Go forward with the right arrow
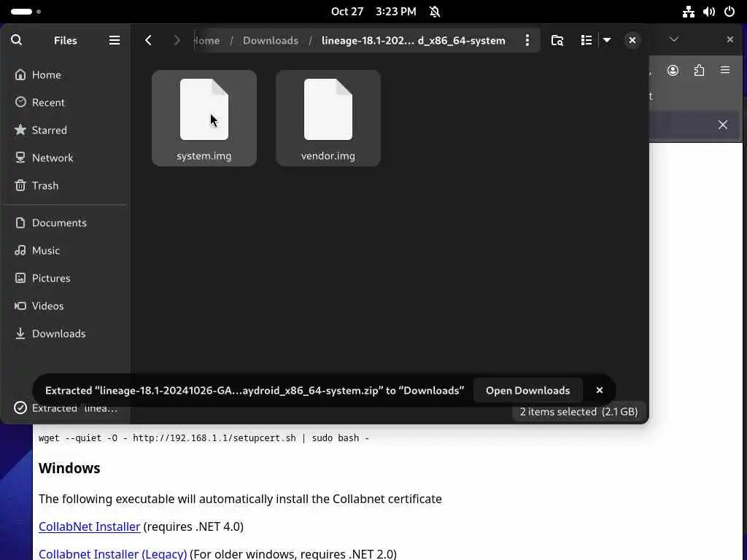 [x=177, y=40]
